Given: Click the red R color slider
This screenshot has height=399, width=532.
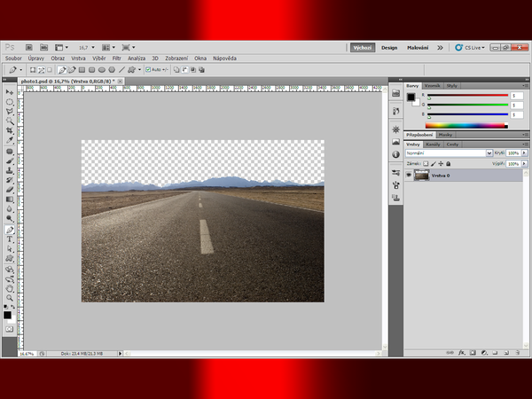Looking at the screenshot, I should pyautogui.click(x=470, y=92).
